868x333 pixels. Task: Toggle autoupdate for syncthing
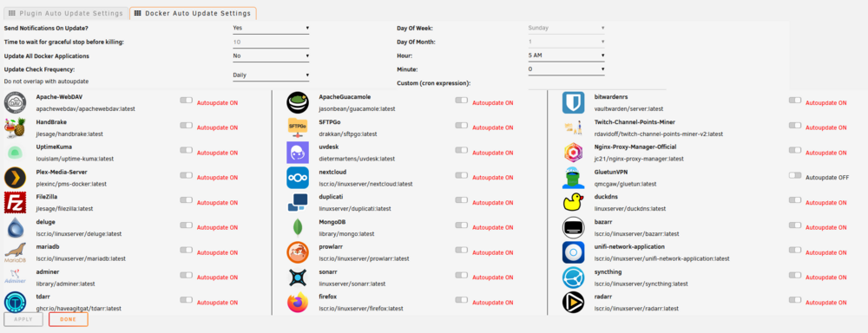[795, 275]
